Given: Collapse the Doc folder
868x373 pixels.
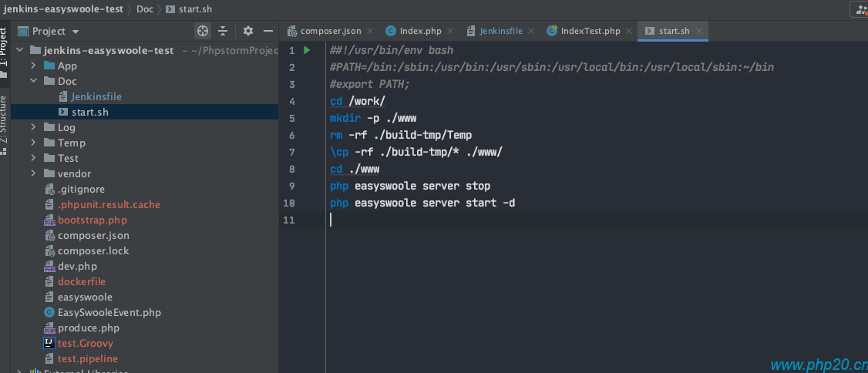Looking at the screenshot, I should [33, 82].
